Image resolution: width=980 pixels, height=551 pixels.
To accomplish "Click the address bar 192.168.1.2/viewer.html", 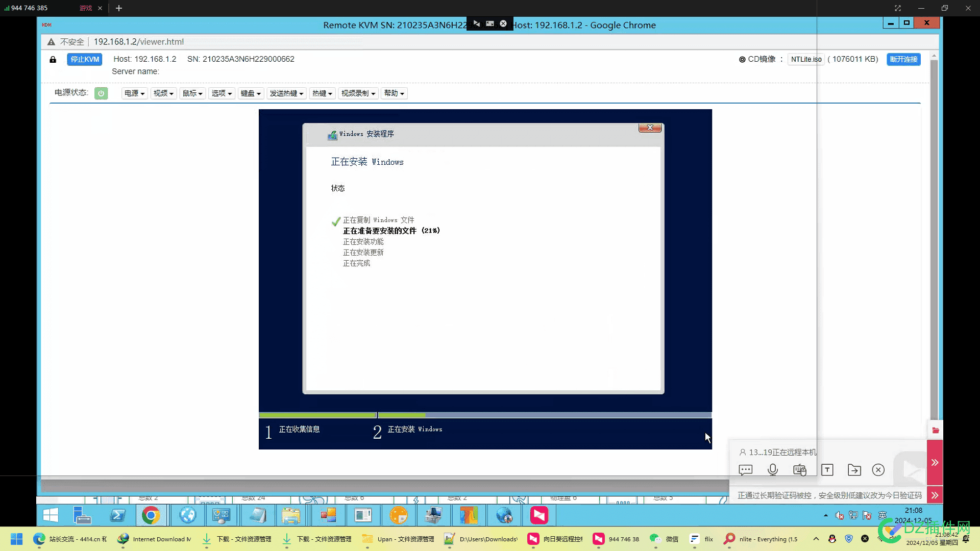I will coord(139,42).
